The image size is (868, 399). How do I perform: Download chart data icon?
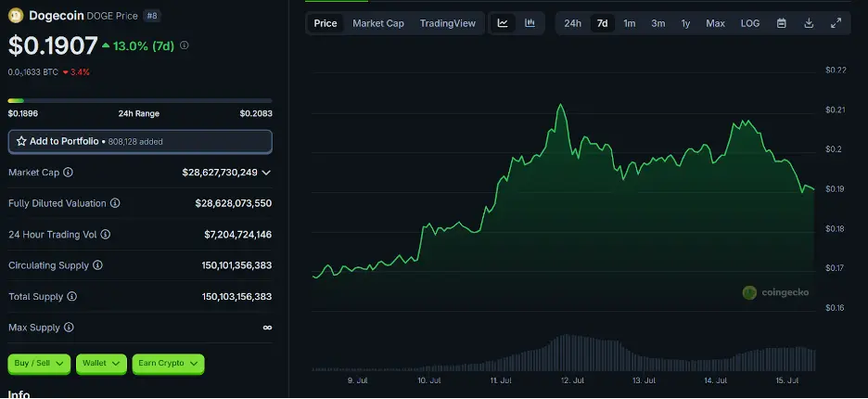809,23
